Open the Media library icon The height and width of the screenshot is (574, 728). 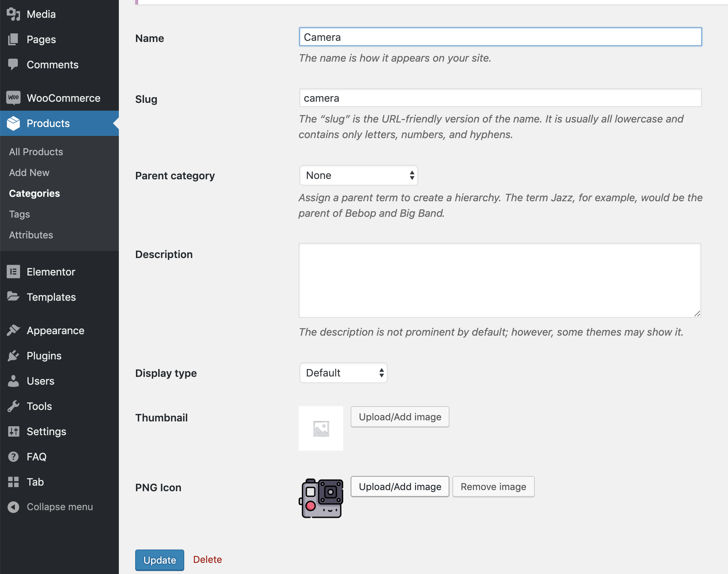[13, 14]
